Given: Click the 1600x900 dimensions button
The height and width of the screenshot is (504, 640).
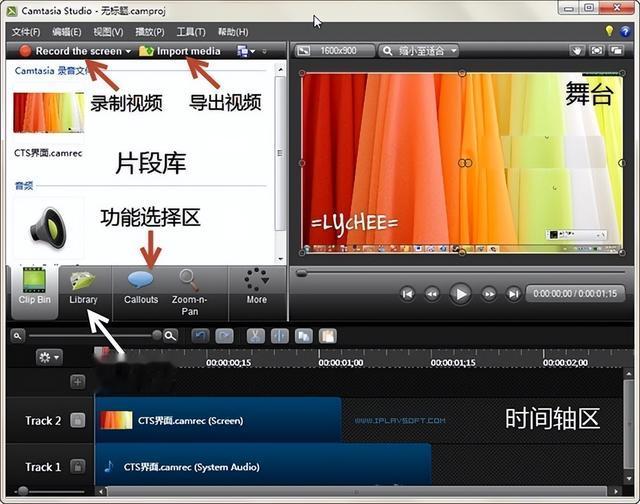Looking at the screenshot, I should pos(334,51).
